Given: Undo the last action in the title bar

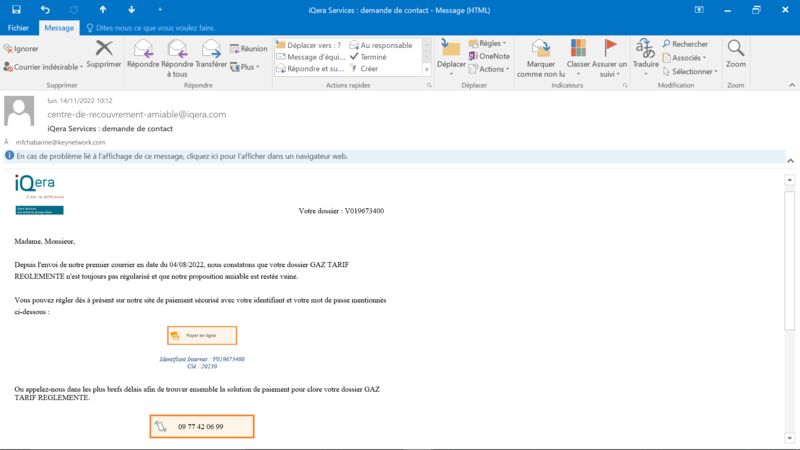Looking at the screenshot, I should 45,9.
